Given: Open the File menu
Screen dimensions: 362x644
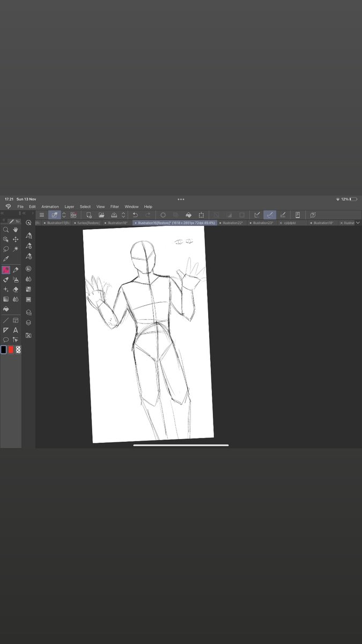Looking at the screenshot, I should click(x=20, y=207).
